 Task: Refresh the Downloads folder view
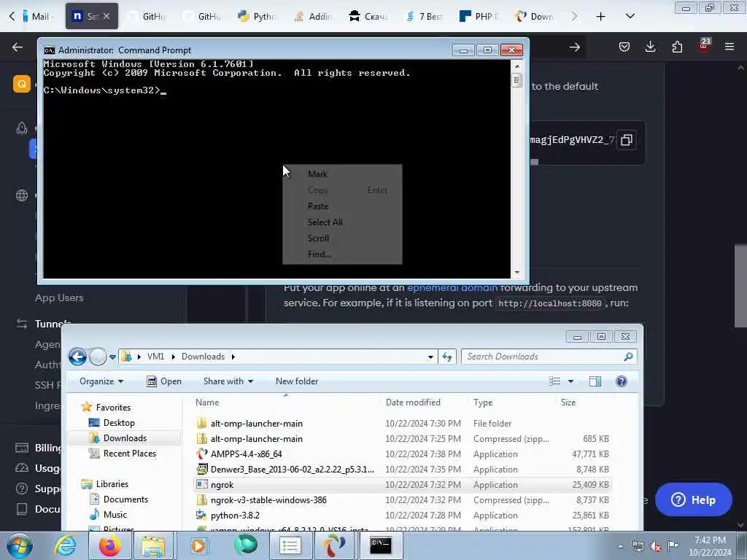click(447, 357)
